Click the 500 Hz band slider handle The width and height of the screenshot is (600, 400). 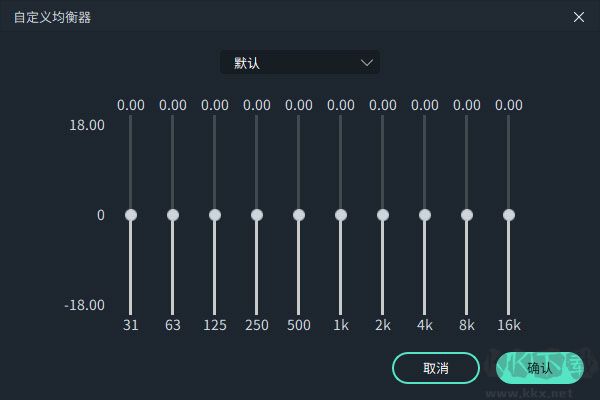pyautogui.click(x=299, y=215)
